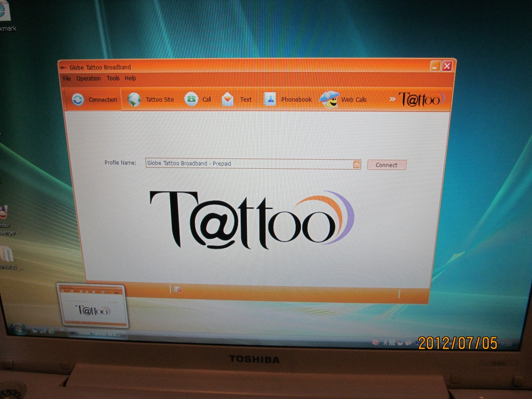Click the Windows Start orb
This screenshot has width=532, height=399.
[x=18, y=329]
